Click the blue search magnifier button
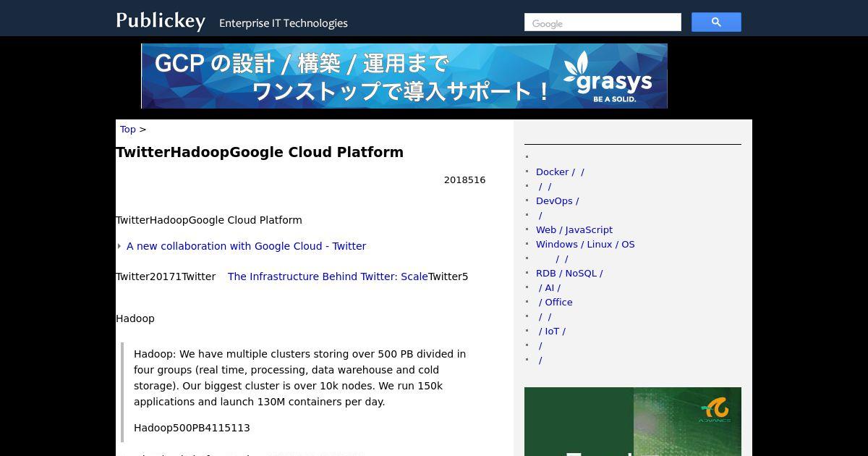 (x=716, y=22)
